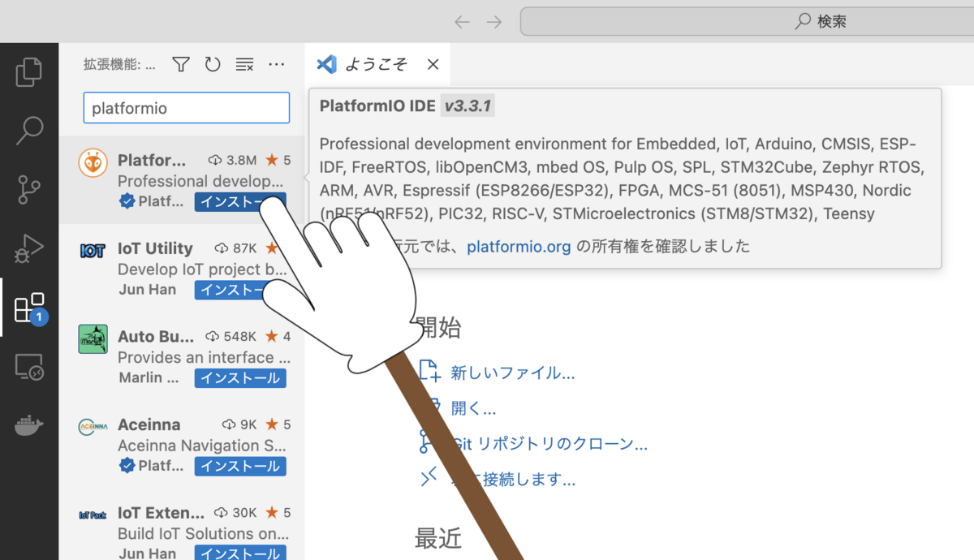This screenshot has width=974, height=560.
Task: Click the Auto Build Marlin extension thumbnail
Action: click(93, 339)
